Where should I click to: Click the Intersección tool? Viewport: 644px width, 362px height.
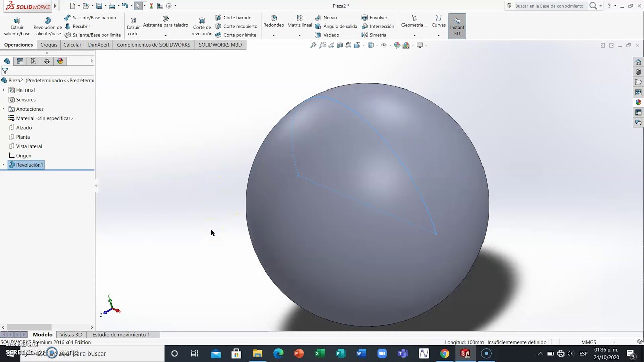click(x=378, y=26)
